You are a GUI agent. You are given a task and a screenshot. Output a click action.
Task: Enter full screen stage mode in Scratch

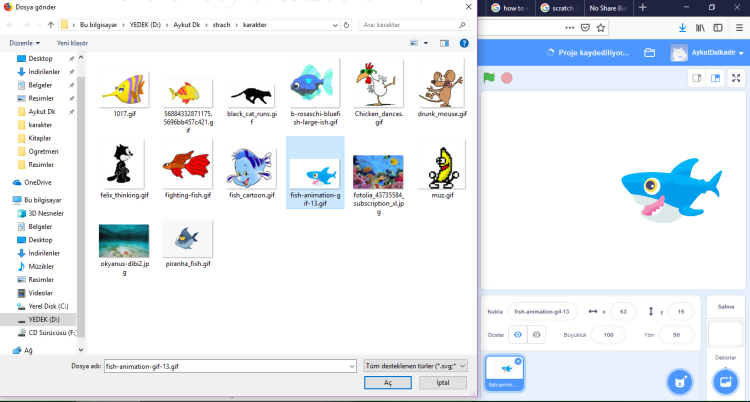tap(737, 78)
